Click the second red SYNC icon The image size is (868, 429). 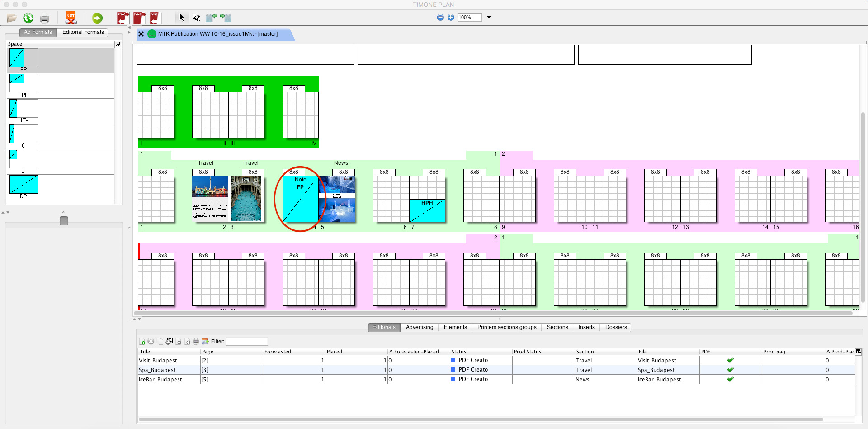tap(139, 18)
